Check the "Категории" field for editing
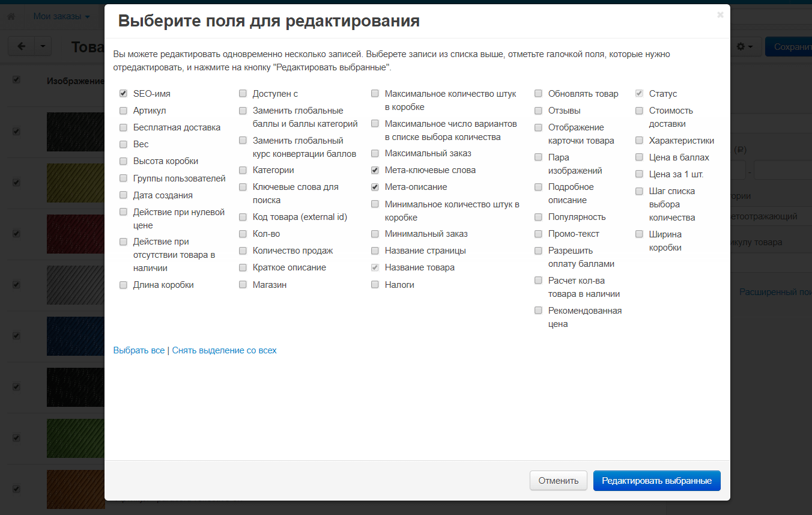This screenshot has width=812, height=515. [x=243, y=169]
